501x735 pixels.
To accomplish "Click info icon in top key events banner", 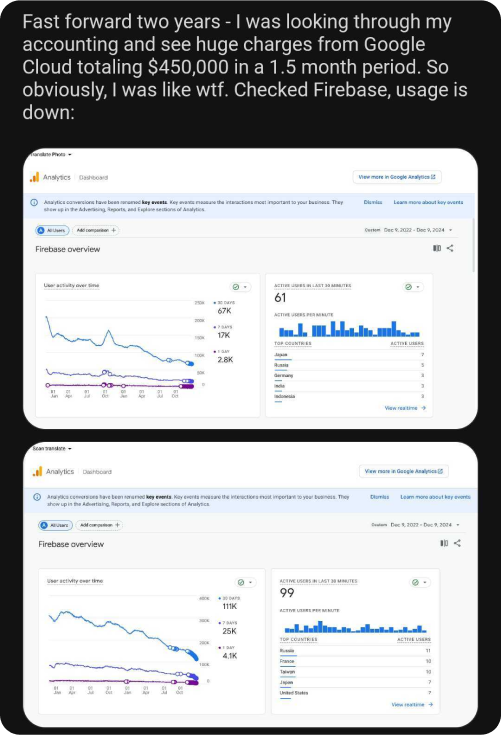I will [34, 202].
